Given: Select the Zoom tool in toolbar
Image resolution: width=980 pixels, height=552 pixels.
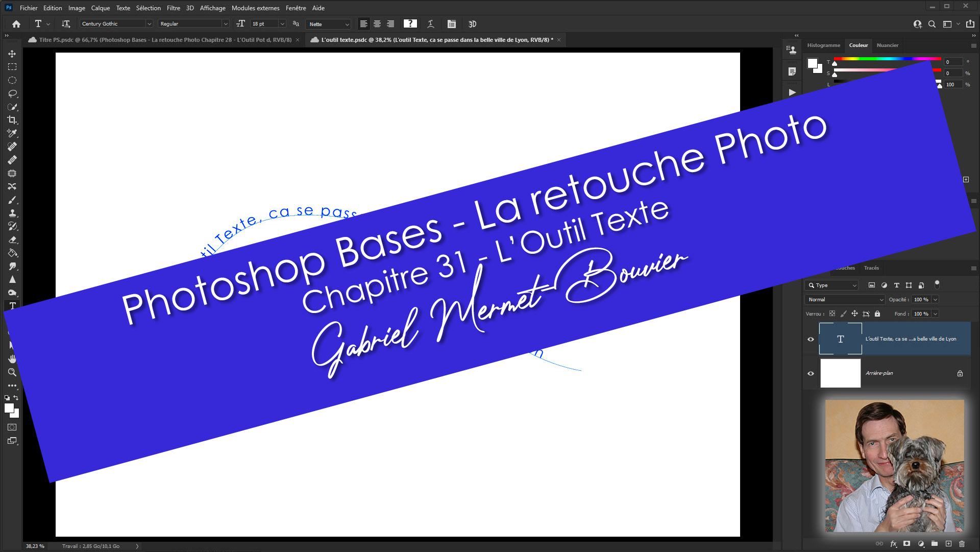Looking at the screenshot, I should click(12, 372).
